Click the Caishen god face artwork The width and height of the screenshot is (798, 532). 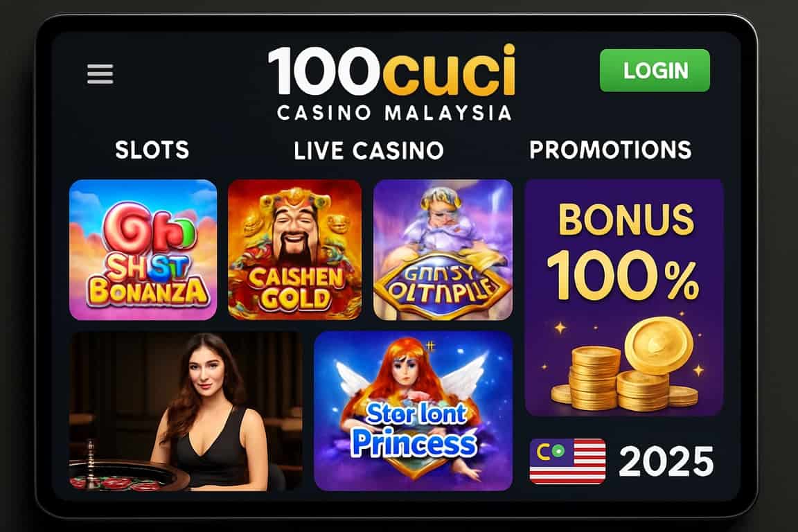[294, 229]
